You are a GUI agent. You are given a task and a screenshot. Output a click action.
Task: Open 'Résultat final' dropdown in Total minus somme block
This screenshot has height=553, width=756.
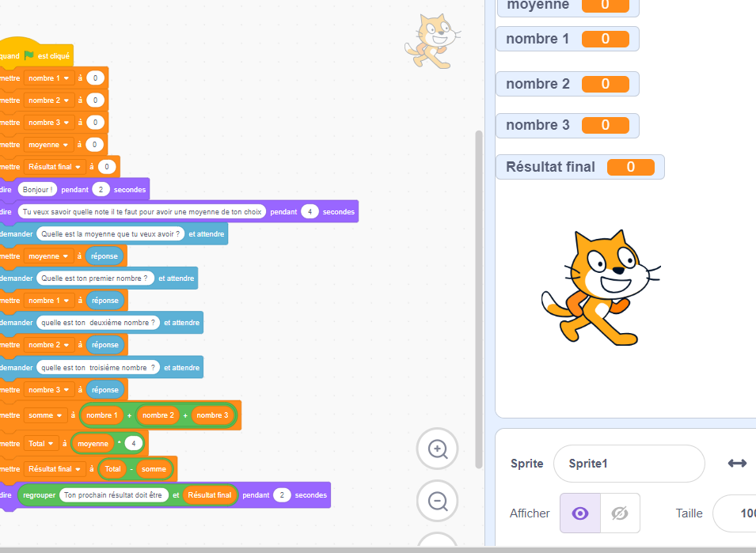click(x=55, y=468)
